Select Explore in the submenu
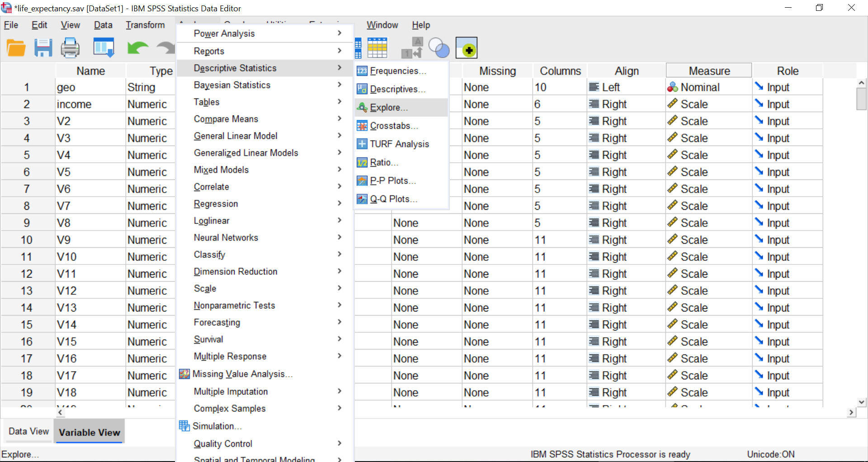Viewport: 868px width, 462px height. [401, 108]
